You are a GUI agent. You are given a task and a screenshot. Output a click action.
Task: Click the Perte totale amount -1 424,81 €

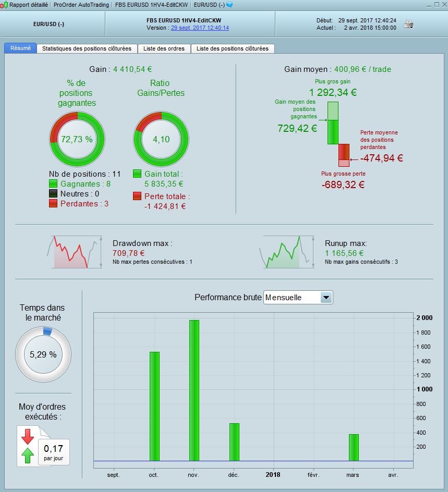(x=165, y=206)
